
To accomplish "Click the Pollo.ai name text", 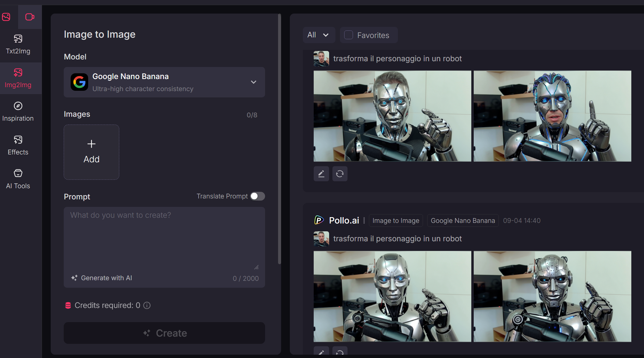I will 344,220.
